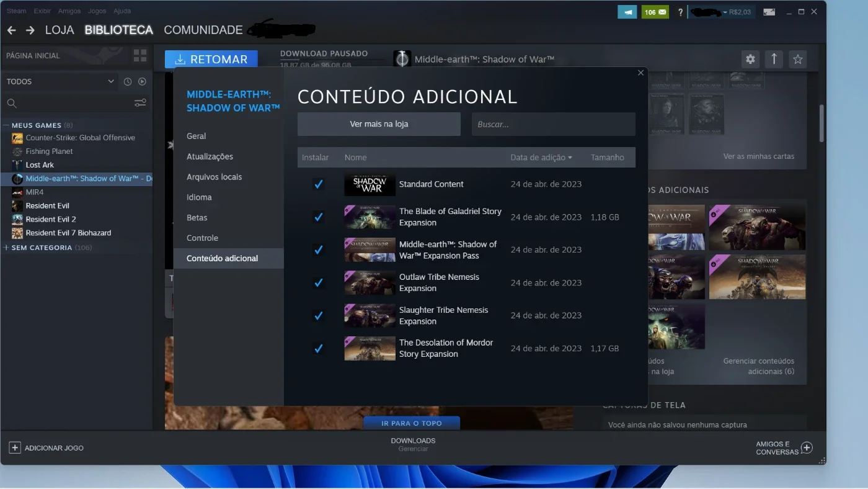
Task: Toggle Slaughter Tribe Nemesis checkbox
Action: pos(319,316)
